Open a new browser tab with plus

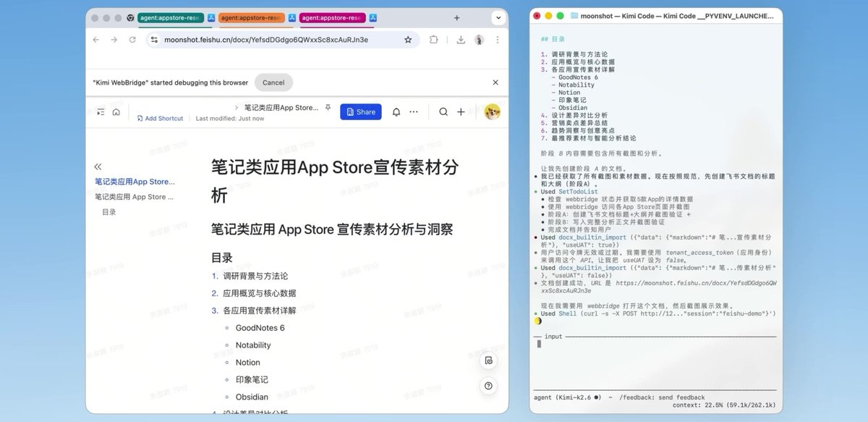(x=457, y=17)
